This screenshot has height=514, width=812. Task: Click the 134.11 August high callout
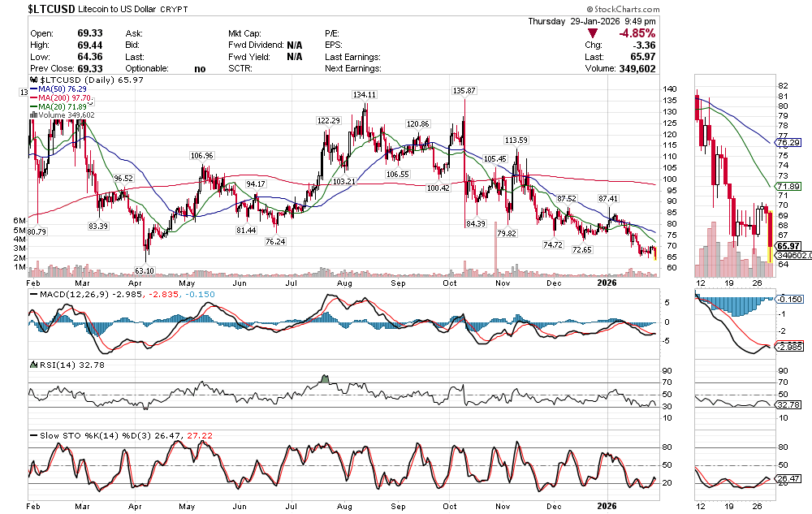pos(364,95)
